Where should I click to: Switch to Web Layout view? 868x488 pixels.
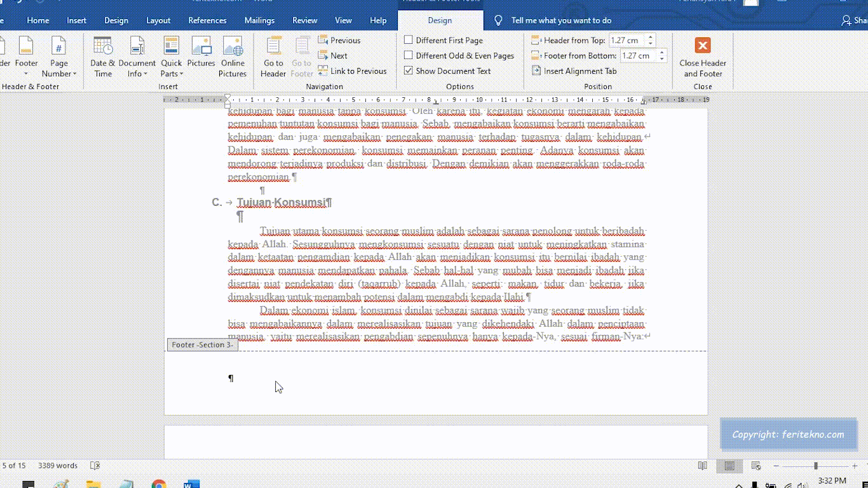(x=756, y=466)
